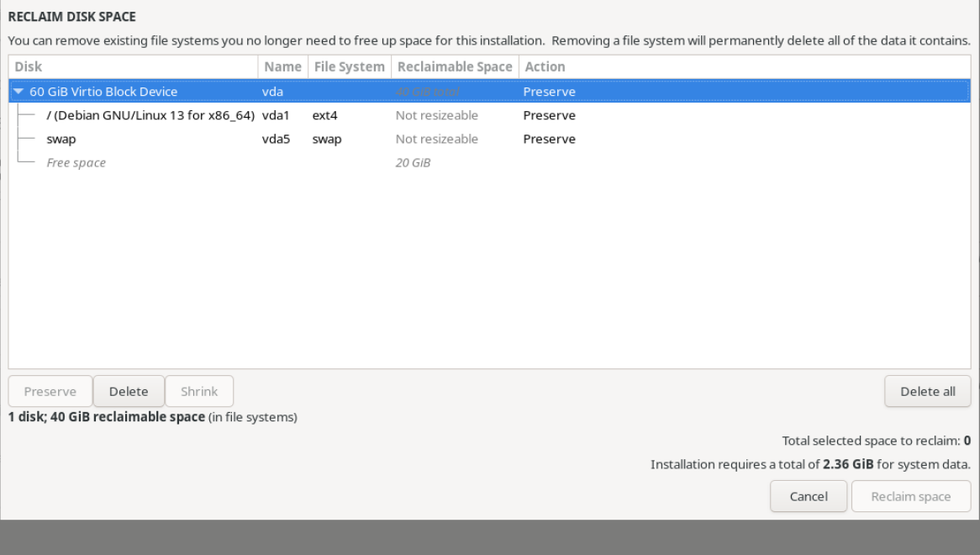Click the Preserve action for vda1

[550, 115]
